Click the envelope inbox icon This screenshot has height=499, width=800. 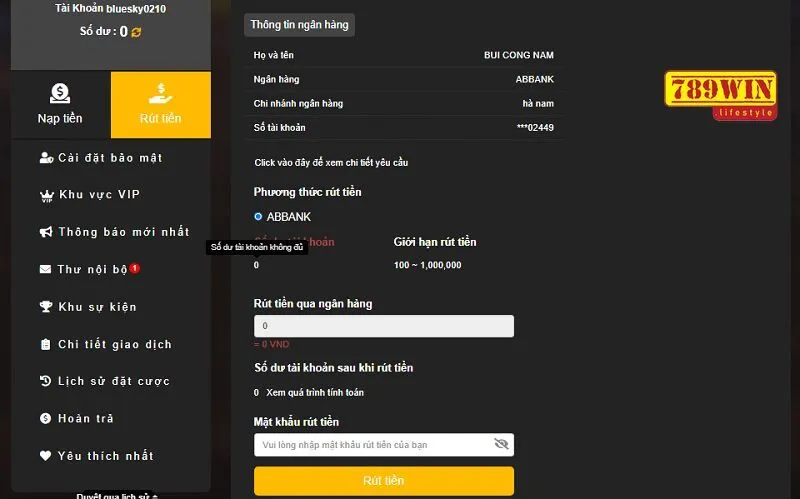[46, 270]
